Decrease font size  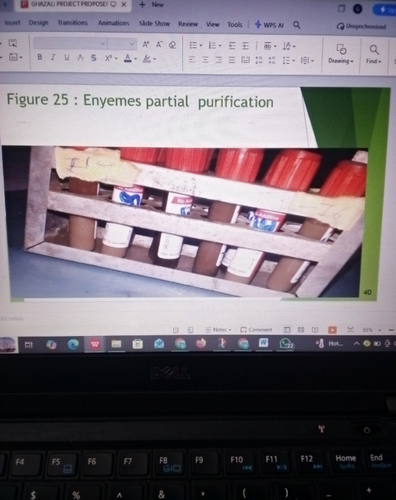[x=159, y=44]
